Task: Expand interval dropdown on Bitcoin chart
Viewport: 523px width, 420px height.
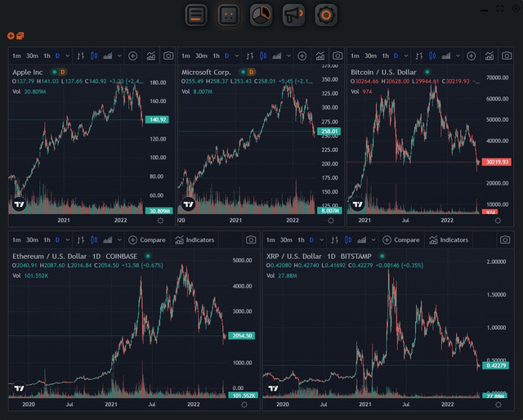Action: [x=406, y=56]
